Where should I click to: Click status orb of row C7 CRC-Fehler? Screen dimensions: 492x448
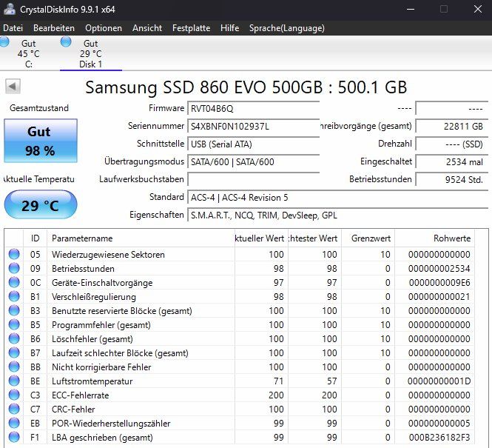tap(14, 409)
